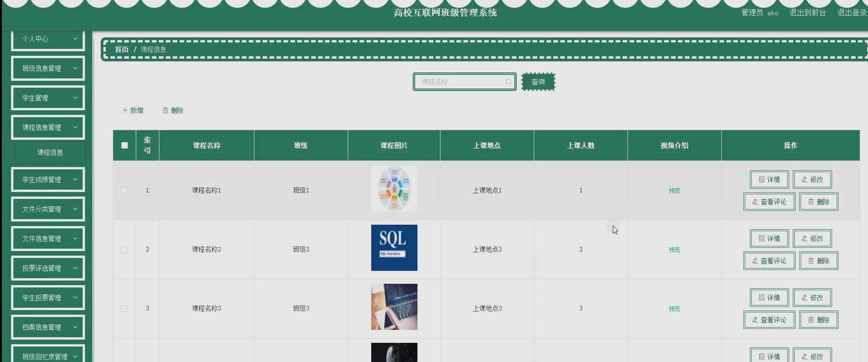Expand the 学生成绩管理 sidebar menu
This screenshot has width=868, height=362.
48,179
